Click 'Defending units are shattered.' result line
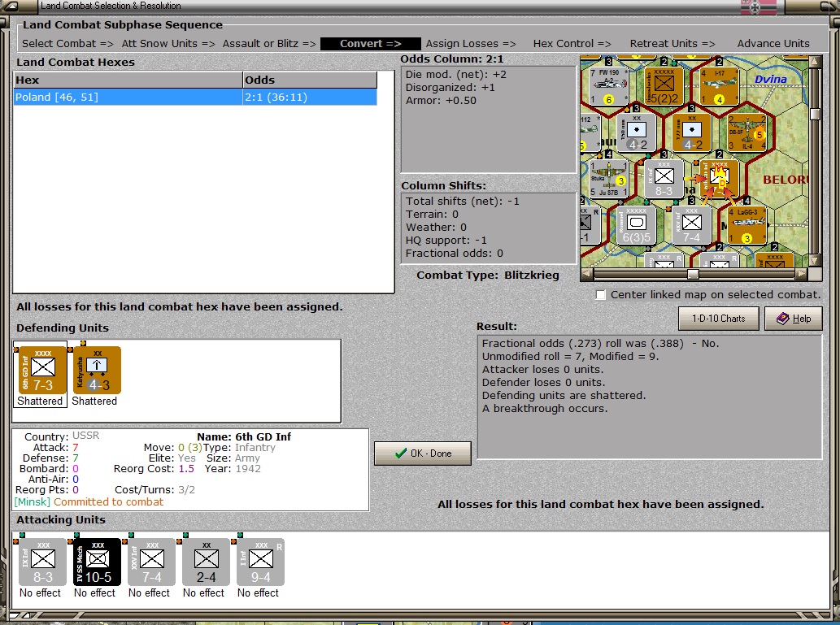The image size is (840, 625). pos(564,396)
